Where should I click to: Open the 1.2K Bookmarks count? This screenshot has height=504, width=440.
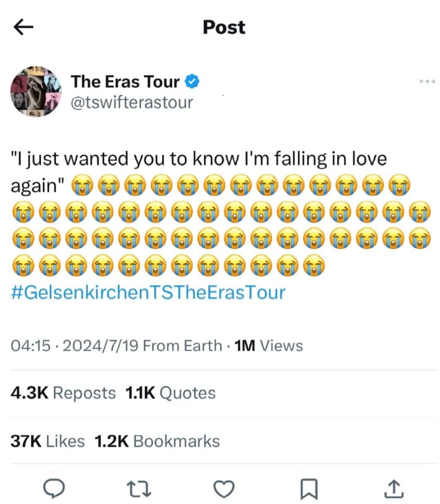pyautogui.click(x=157, y=441)
